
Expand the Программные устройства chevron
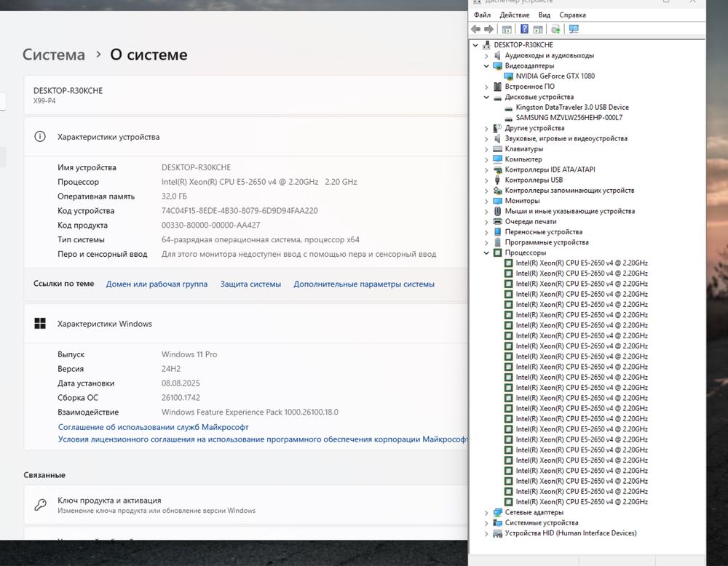pos(486,243)
